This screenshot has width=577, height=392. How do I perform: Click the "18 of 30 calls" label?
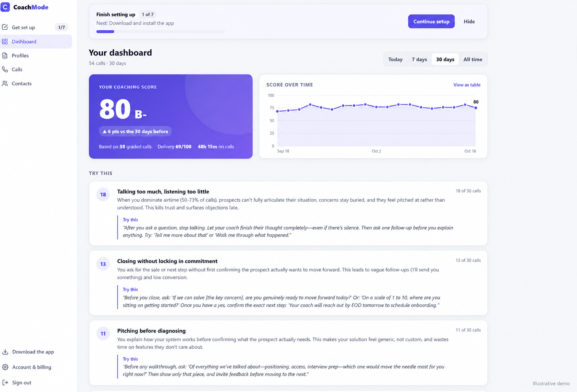click(468, 191)
